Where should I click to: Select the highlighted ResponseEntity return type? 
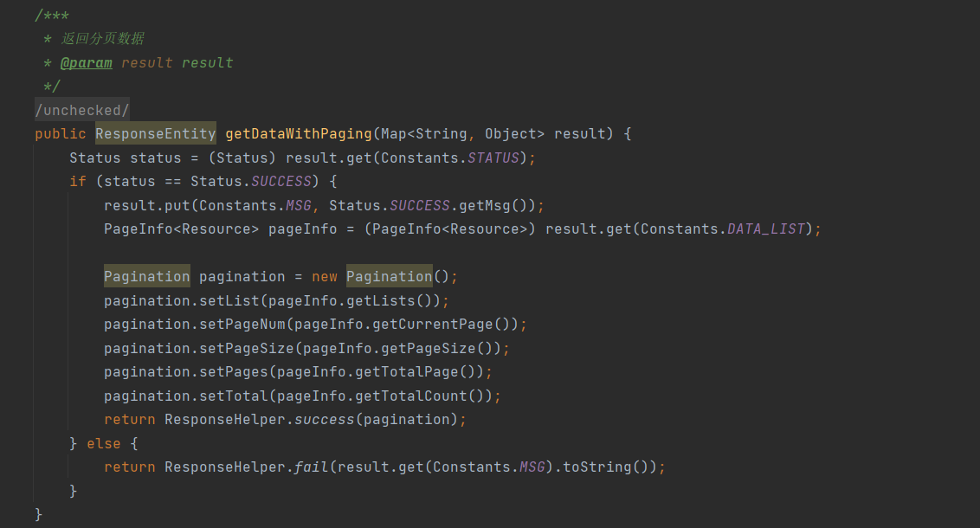tap(155, 134)
